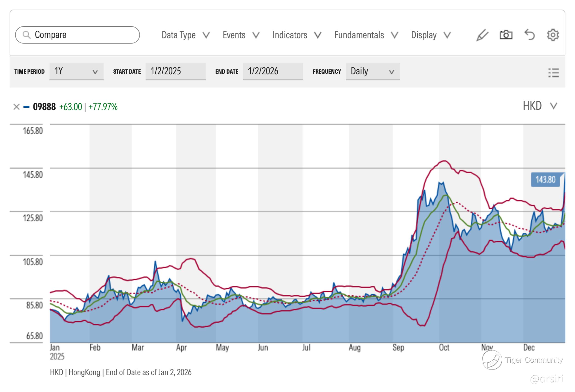Click the 09888 blue line color swatch

(26, 107)
